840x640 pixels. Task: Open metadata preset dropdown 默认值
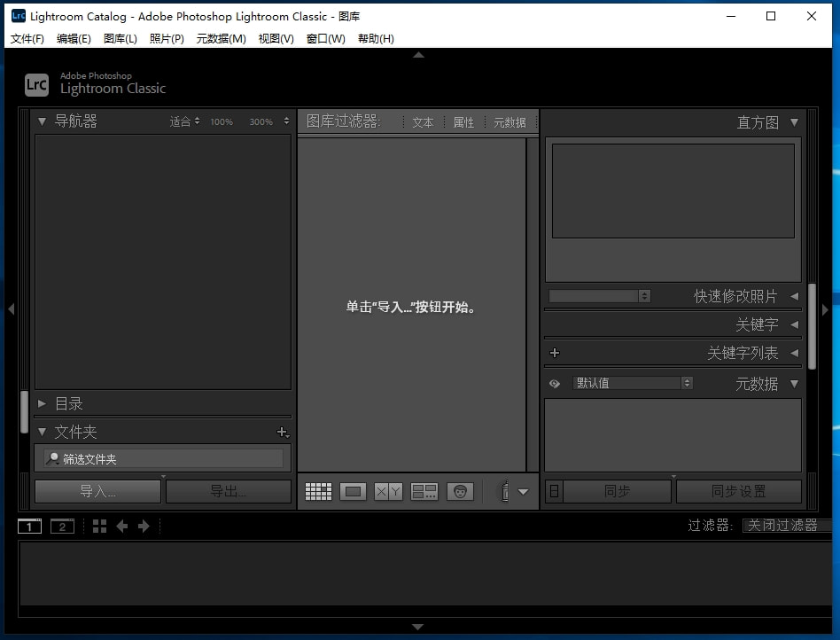click(633, 383)
